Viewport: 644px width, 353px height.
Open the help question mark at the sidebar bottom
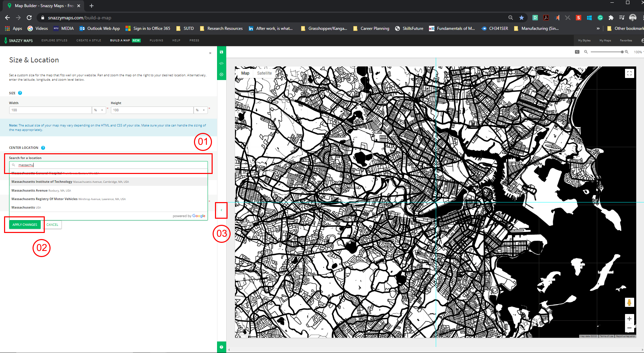pyautogui.click(x=221, y=347)
